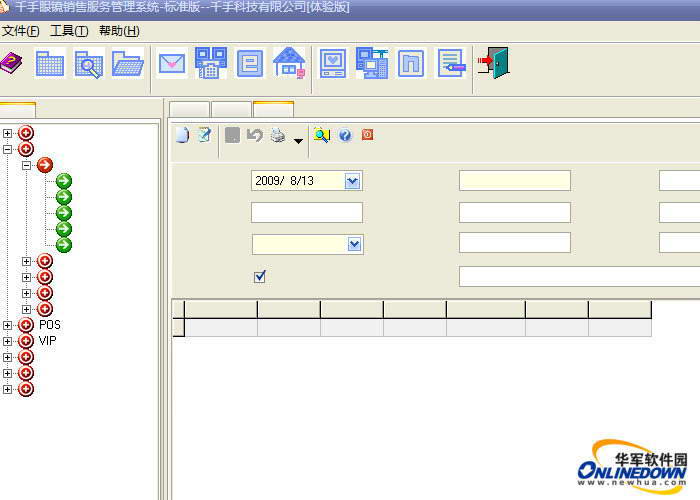This screenshot has width=700, height=500.
Task: Click the wide input field beside the checkbox
Action: coord(579,276)
